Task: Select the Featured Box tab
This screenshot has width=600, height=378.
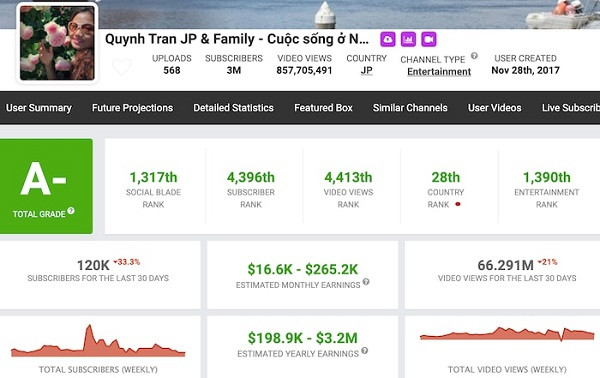Action: 323,108
